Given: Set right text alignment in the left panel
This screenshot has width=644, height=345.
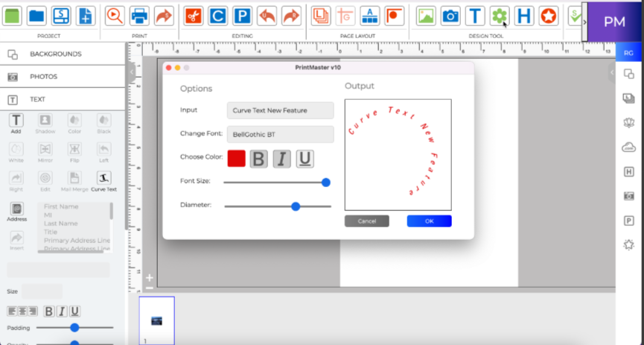Looking at the screenshot, I should pyautogui.click(x=33, y=311).
